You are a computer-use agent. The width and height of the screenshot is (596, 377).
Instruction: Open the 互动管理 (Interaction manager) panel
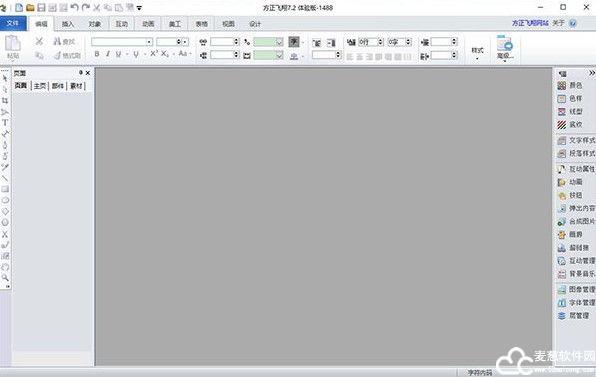[x=576, y=261]
